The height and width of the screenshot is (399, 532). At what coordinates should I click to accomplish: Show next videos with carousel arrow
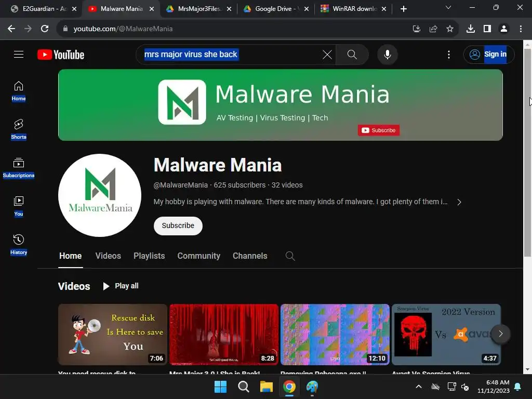tap(500, 334)
